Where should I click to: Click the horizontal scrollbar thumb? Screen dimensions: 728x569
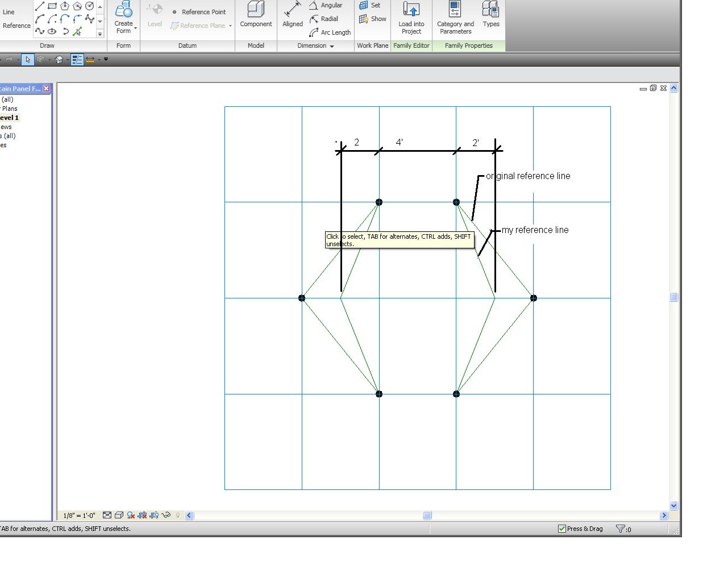point(427,516)
